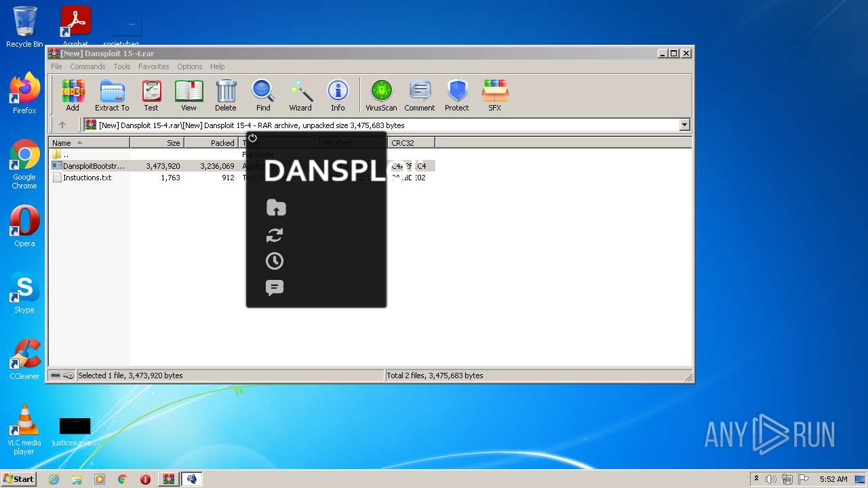Image resolution: width=868 pixels, height=488 pixels.
Task: Expand the archive path dropdown arrow
Action: click(x=684, y=125)
